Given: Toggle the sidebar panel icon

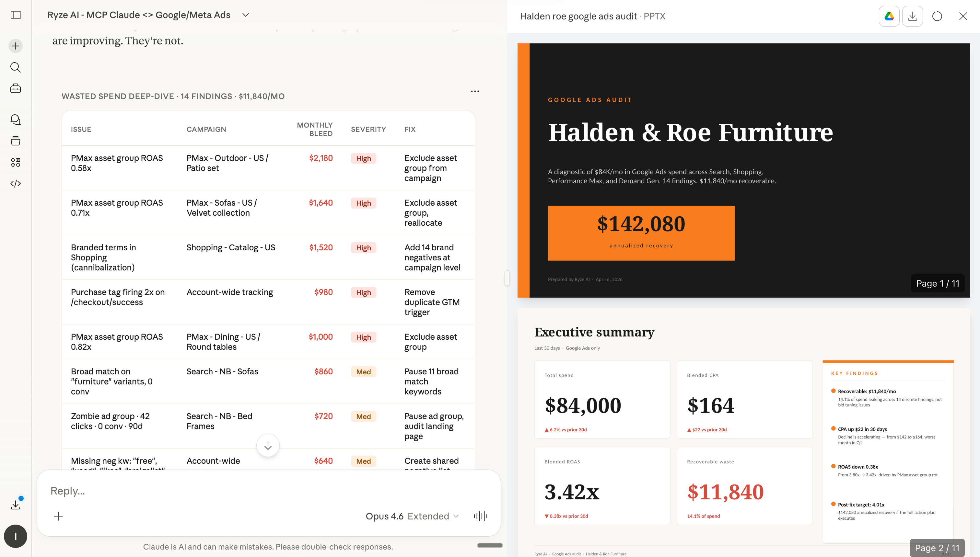Looking at the screenshot, I should point(16,15).
